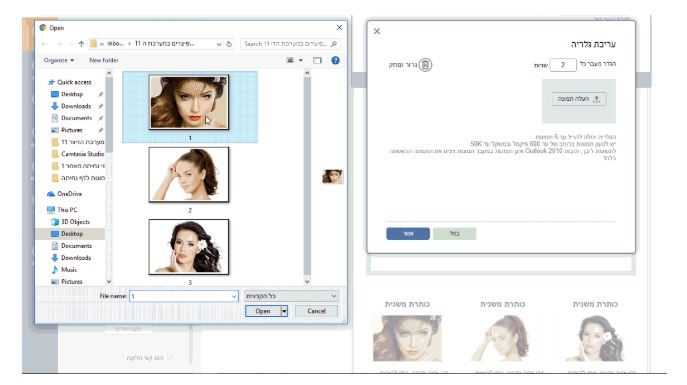Viewport: 687px width, 385px height.
Task: Click the Open button
Action: pos(262,311)
